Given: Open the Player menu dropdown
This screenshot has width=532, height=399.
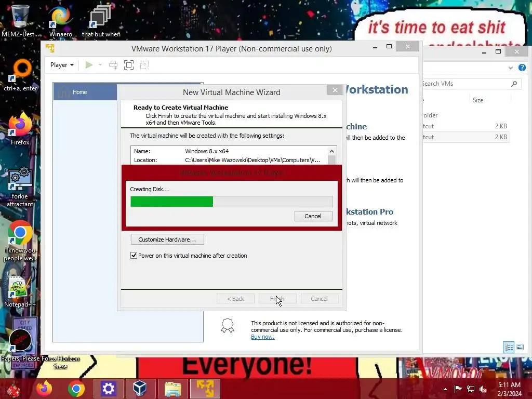Looking at the screenshot, I should coord(62,65).
